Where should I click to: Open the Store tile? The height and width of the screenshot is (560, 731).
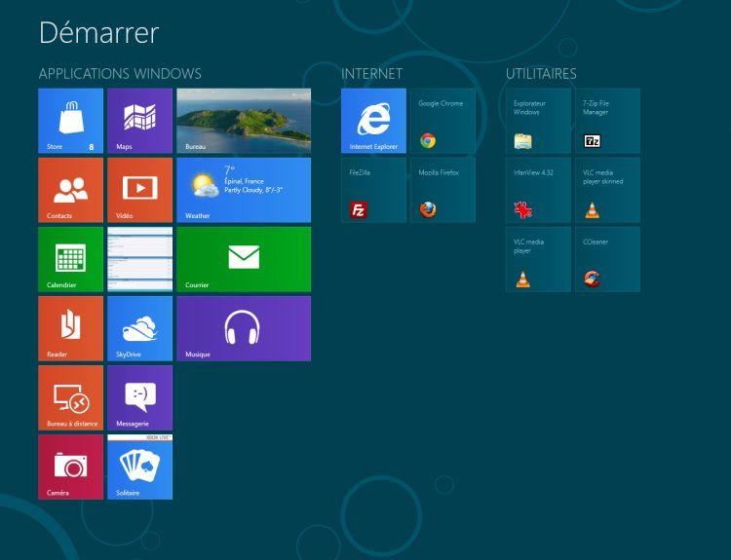(x=71, y=121)
